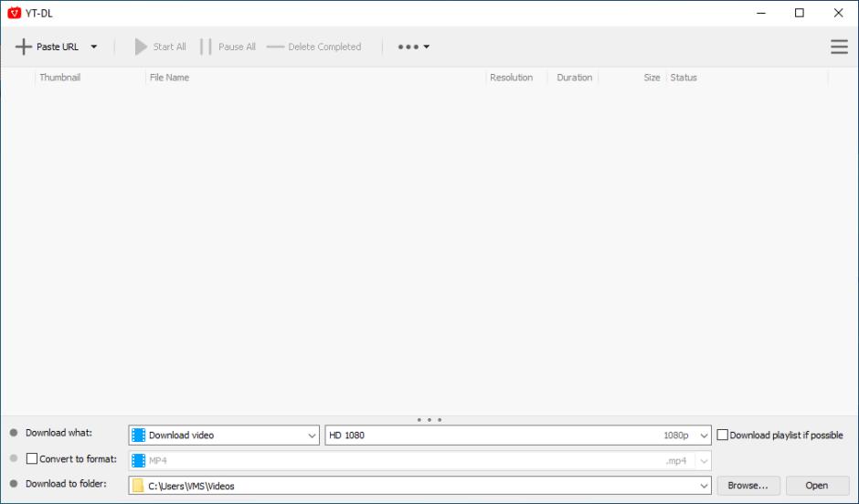Viewport: 859px width, 504px height.
Task: Click the three-dot panel splitter handle
Action: coord(429,420)
